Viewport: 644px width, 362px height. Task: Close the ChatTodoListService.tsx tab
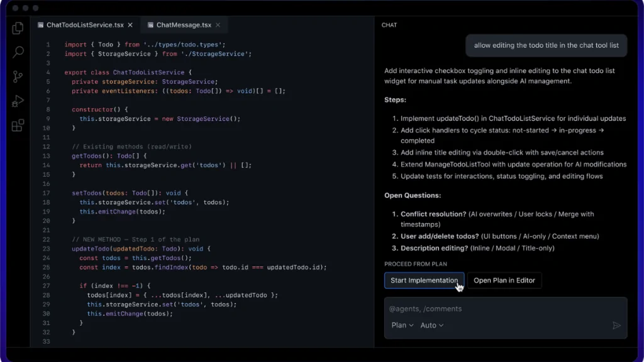click(x=130, y=25)
